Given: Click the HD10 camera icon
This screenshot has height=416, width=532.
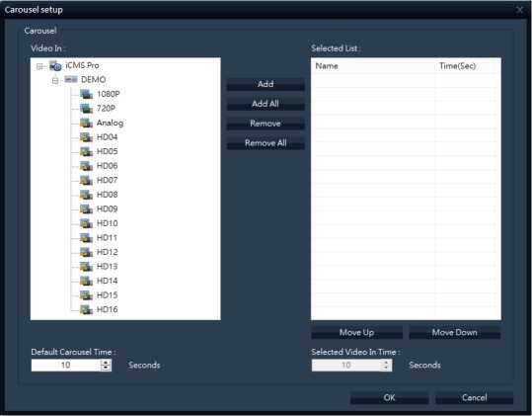Looking at the screenshot, I should 86,223.
